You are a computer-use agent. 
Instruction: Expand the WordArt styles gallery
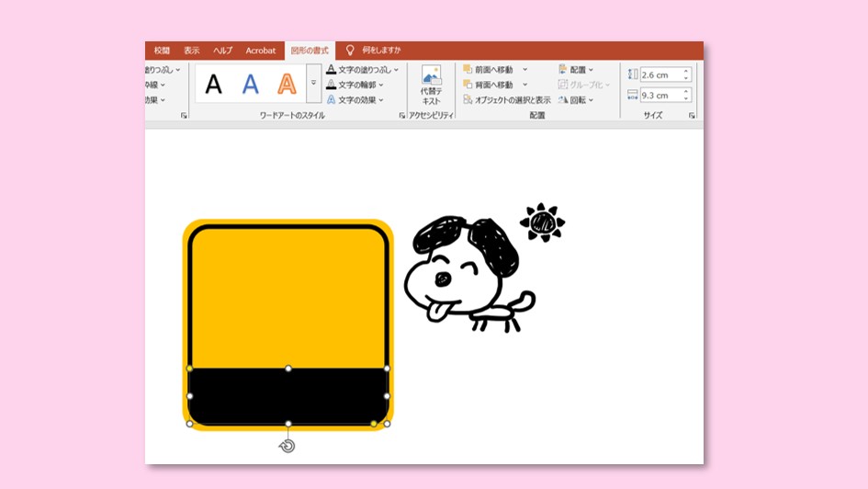coord(313,83)
